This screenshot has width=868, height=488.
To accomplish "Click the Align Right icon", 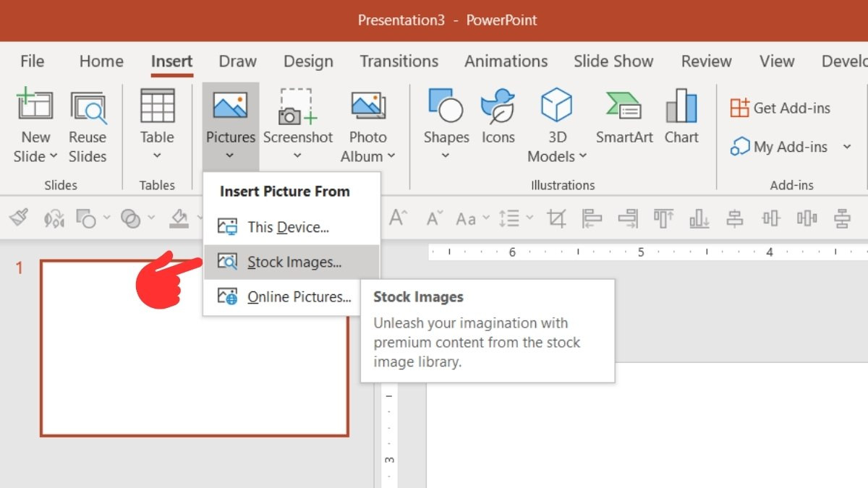I will 628,218.
